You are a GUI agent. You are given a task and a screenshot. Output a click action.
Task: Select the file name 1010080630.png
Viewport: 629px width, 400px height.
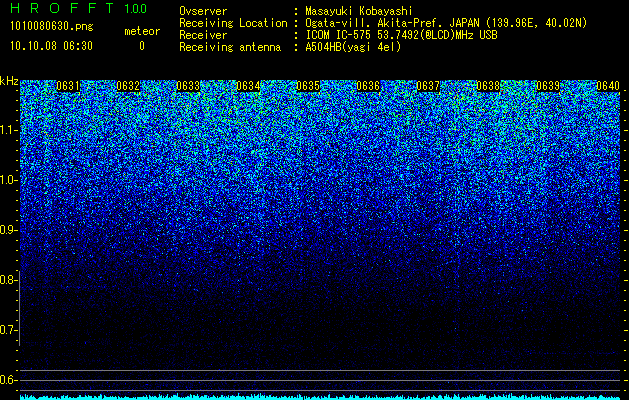pyautogui.click(x=52, y=27)
